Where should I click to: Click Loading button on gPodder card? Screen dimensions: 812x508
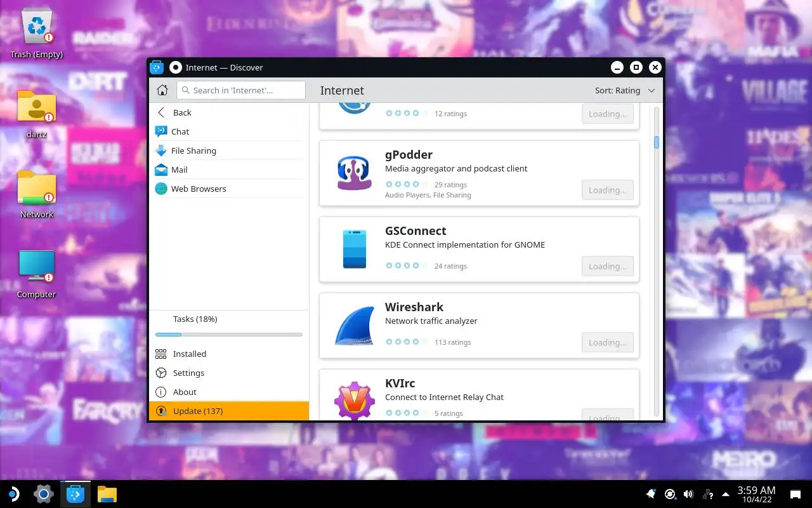point(608,190)
